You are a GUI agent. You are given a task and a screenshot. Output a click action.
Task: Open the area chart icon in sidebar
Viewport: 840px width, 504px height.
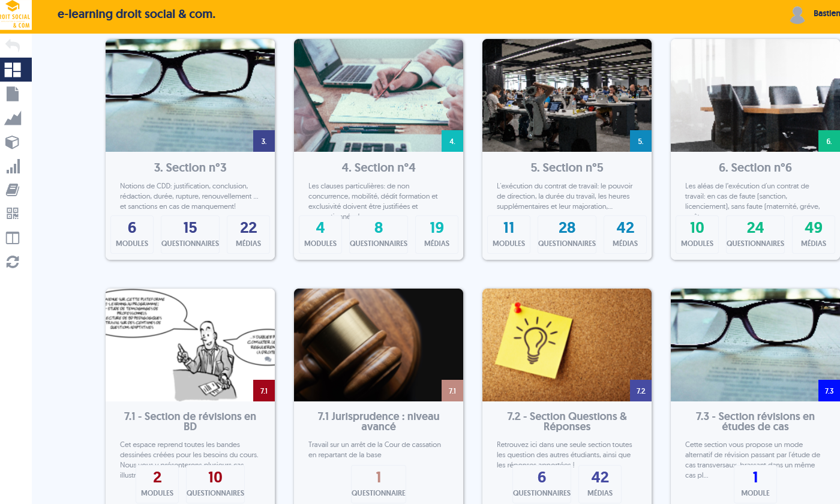point(13,118)
